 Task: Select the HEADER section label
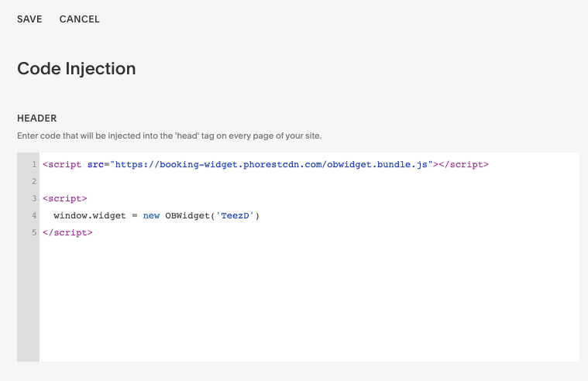point(36,118)
